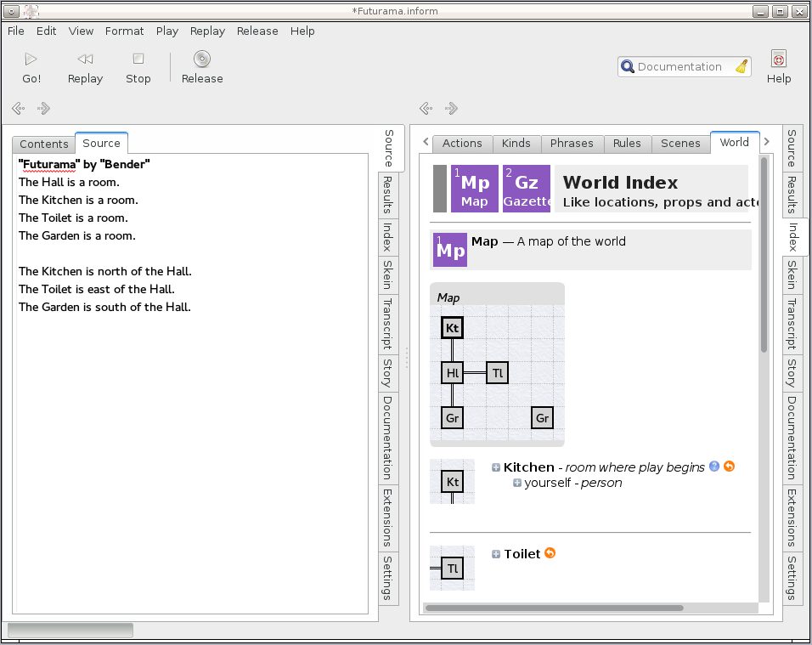The height and width of the screenshot is (645, 812).
Task: Expand the yourself person entry
Action: pos(516,483)
